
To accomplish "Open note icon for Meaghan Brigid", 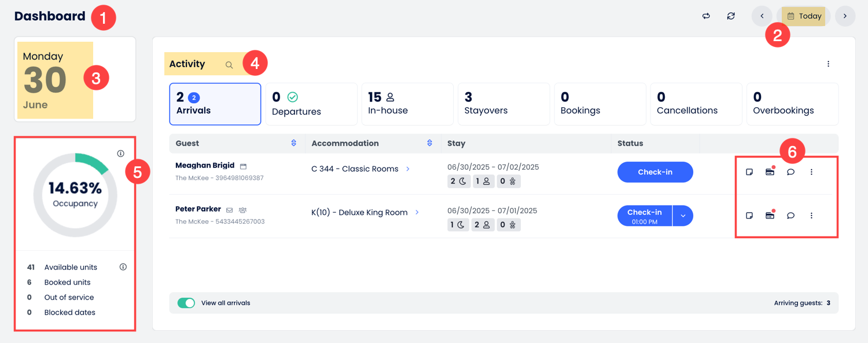I will 749,172.
